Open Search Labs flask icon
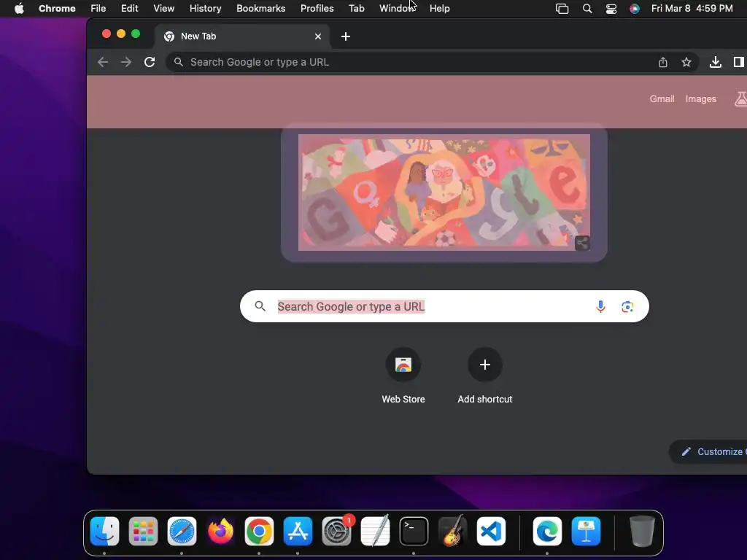 (x=741, y=99)
